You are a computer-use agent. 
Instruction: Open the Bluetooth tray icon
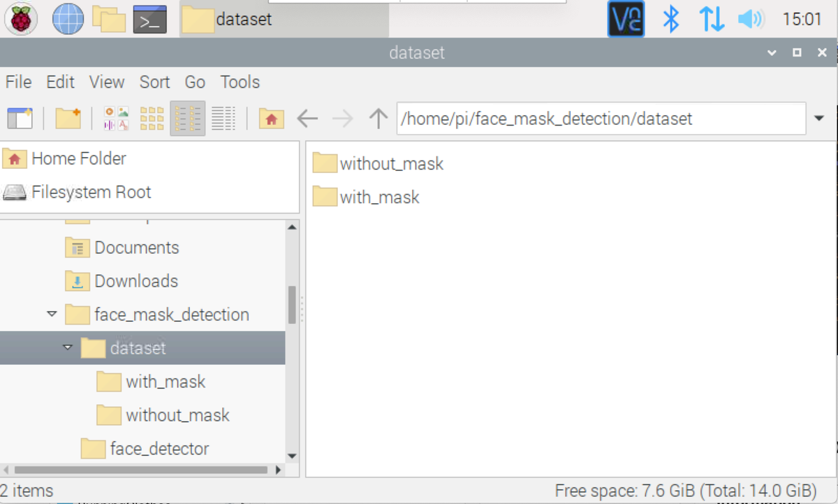coord(670,19)
